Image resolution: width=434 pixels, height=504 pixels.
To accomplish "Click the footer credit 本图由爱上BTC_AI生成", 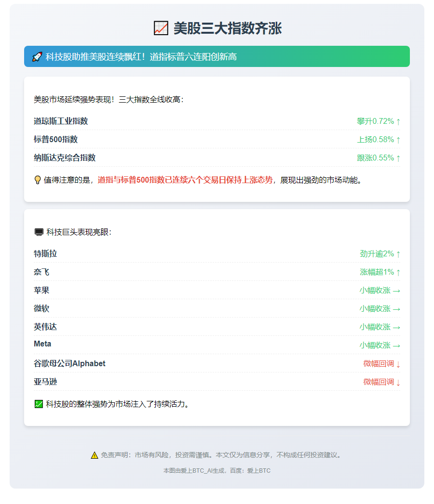I will pos(194,471).
